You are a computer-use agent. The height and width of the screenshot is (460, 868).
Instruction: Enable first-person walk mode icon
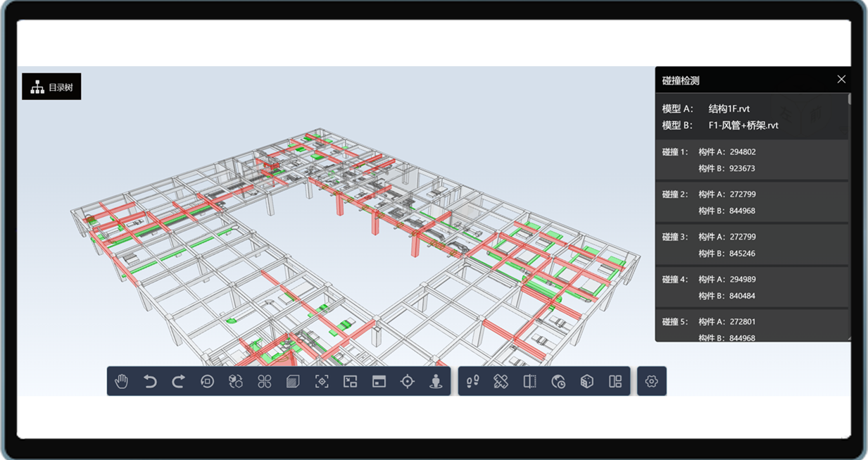(x=436, y=381)
